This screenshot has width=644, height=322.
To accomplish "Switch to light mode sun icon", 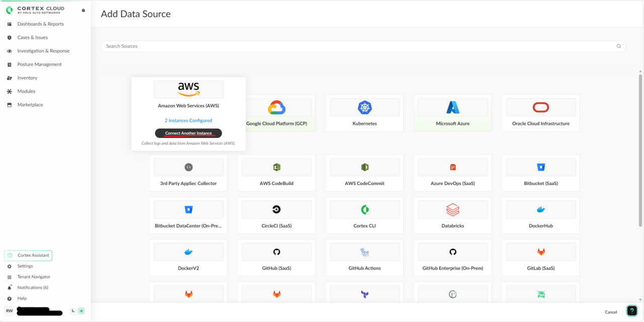I will coord(82,311).
